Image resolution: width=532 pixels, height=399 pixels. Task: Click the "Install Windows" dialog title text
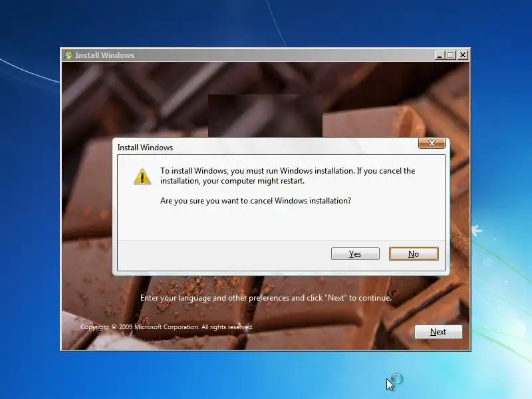coord(145,148)
